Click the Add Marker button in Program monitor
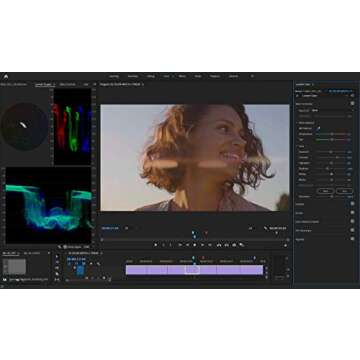The image size is (360, 360). pos(156,245)
